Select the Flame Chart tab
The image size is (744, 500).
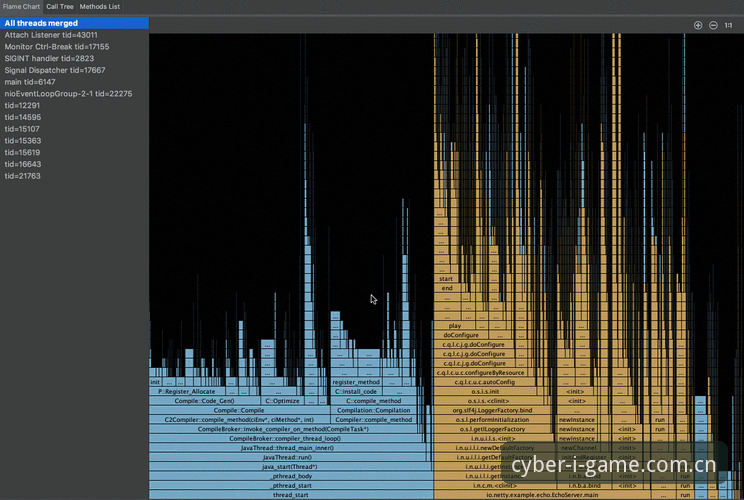pyautogui.click(x=21, y=7)
